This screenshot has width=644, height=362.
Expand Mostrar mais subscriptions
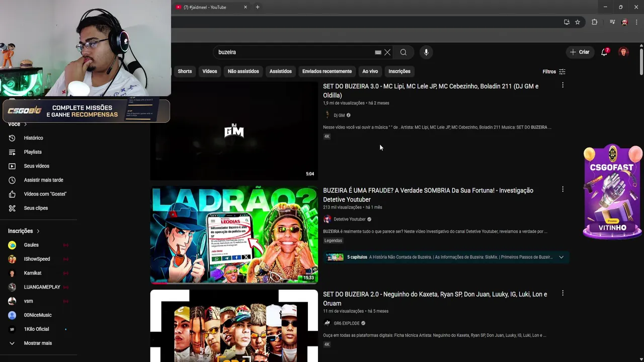pos(38,343)
